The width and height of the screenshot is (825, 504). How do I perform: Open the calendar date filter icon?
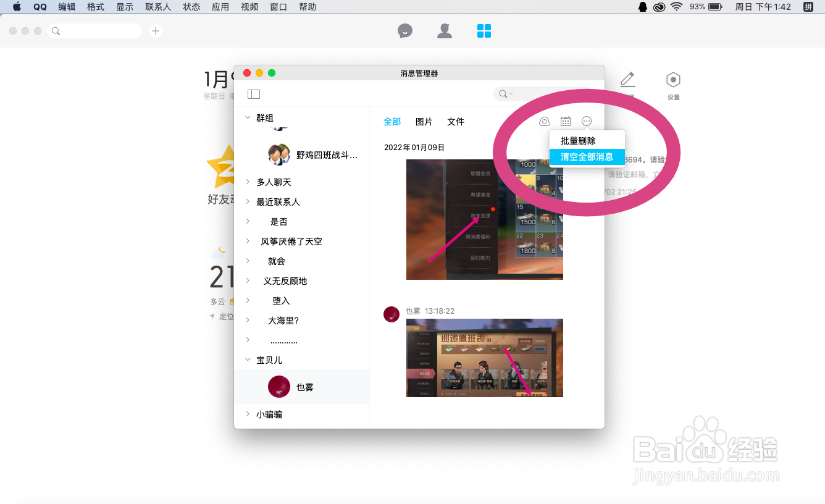(x=566, y=122)
